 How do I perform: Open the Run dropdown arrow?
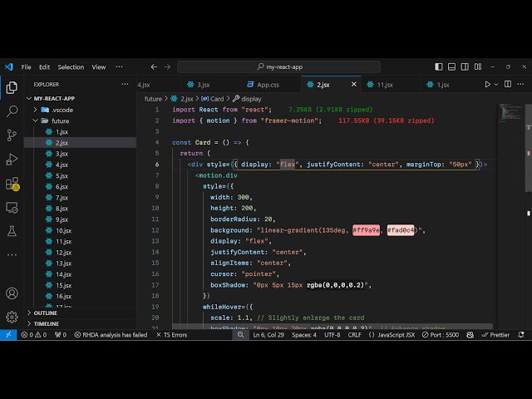click(497, 84)
